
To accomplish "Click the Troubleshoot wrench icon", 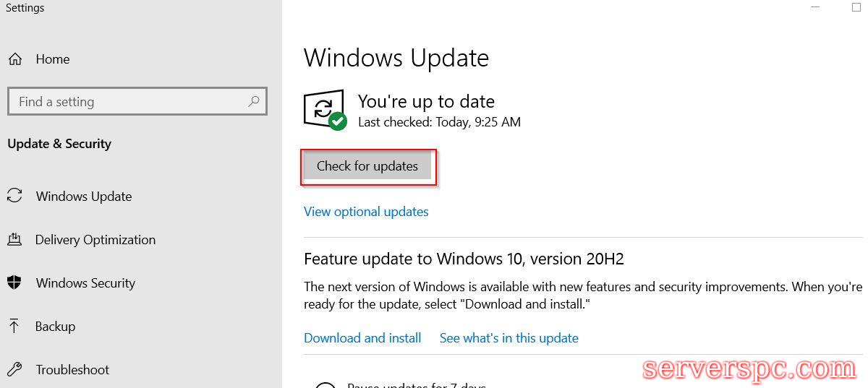I will (x=14, y=369).
